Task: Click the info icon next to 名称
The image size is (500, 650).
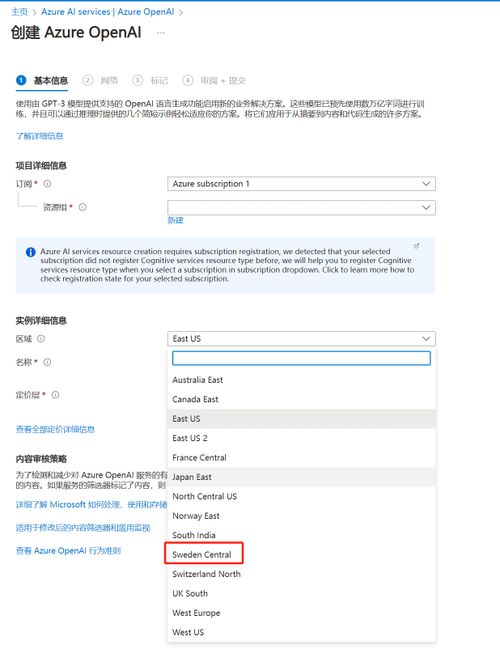Action: [47, 362]
